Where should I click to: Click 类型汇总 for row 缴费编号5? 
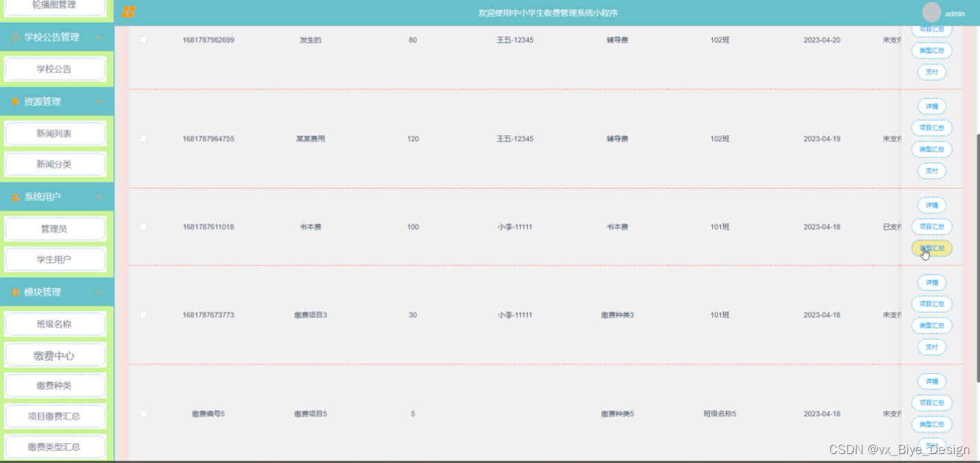coord(931,425)
